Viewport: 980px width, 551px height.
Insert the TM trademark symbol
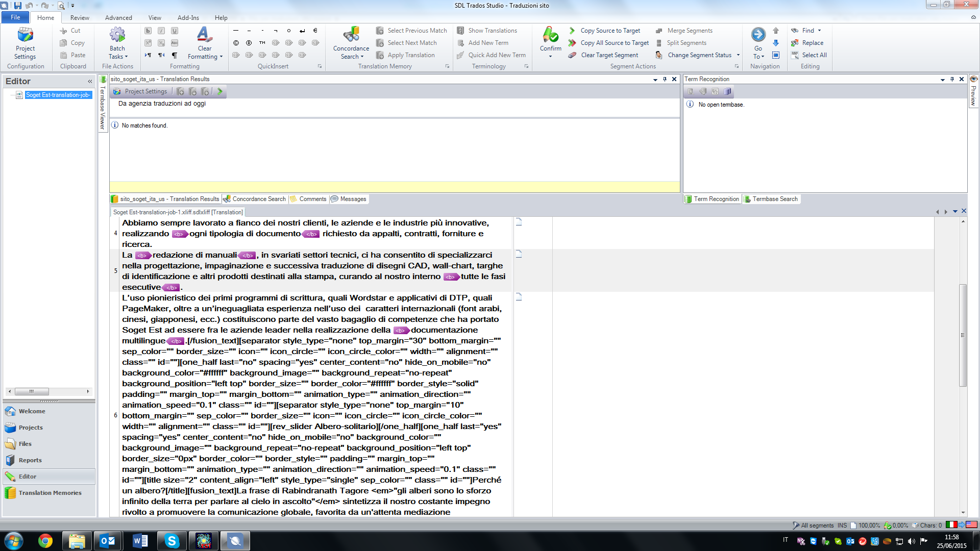coord(262,43)
